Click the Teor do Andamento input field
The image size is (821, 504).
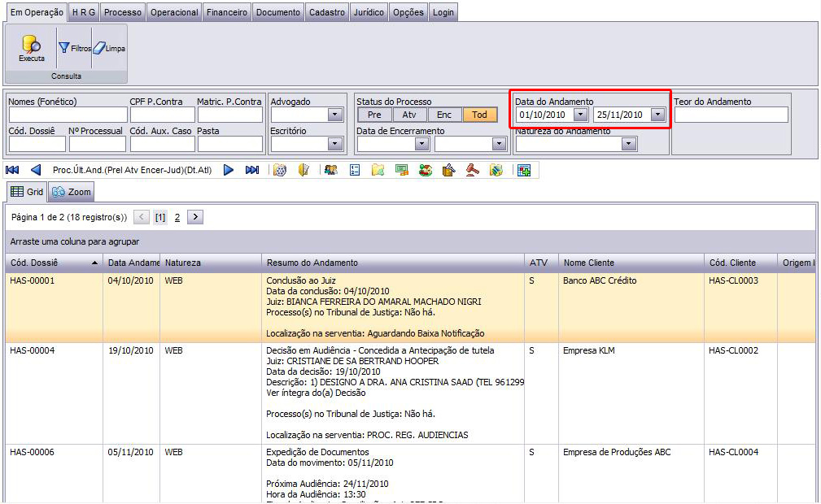731,115
